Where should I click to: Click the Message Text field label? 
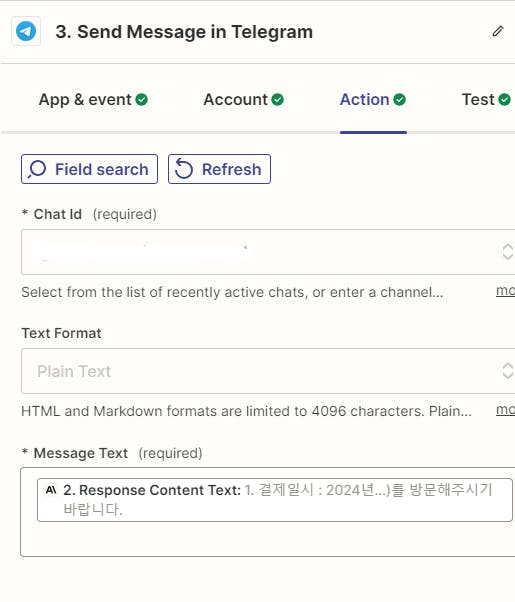tap(80, 453)
